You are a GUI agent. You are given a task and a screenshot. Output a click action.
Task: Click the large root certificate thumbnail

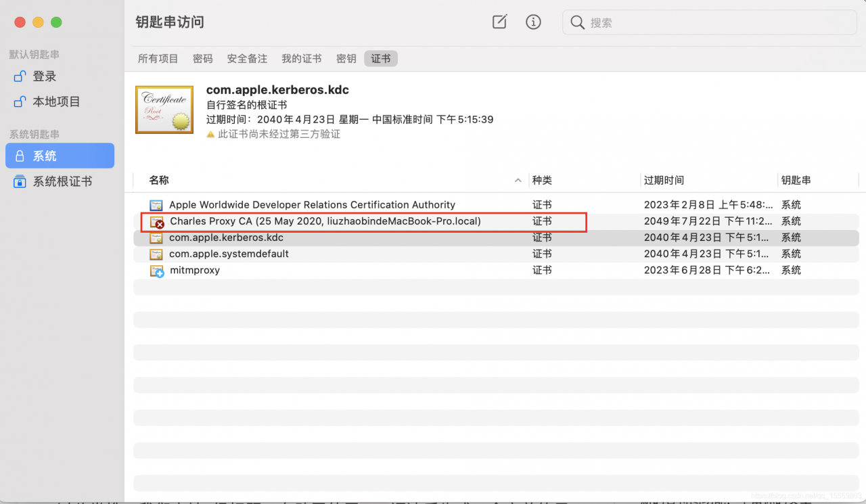[164, 110]
